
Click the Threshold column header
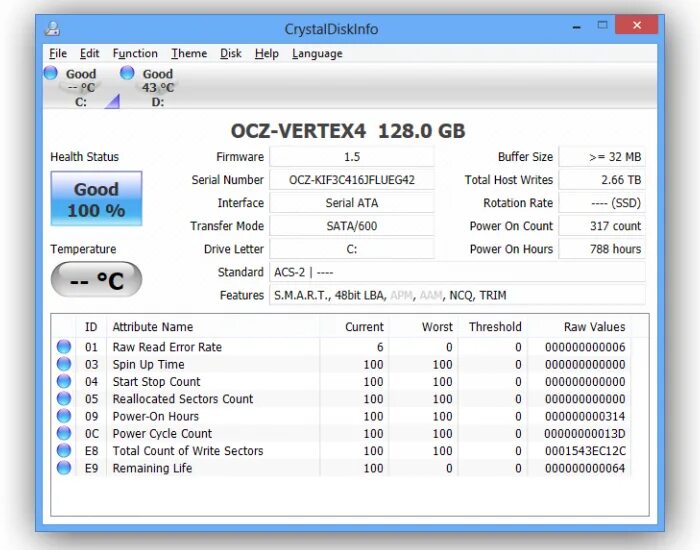point(493,327)
